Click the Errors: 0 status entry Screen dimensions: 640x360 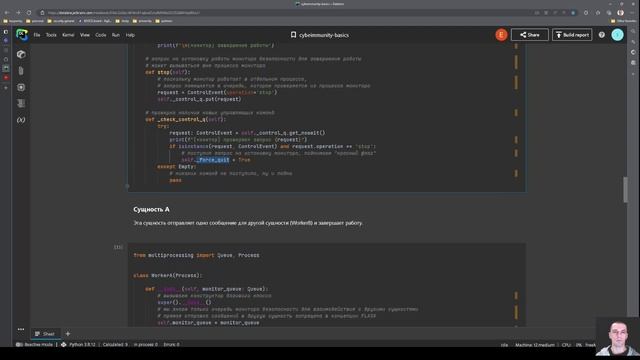[171, 344]
